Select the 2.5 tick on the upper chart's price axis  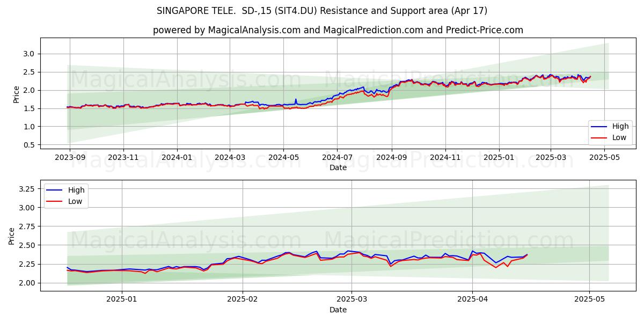click(29, 72)
